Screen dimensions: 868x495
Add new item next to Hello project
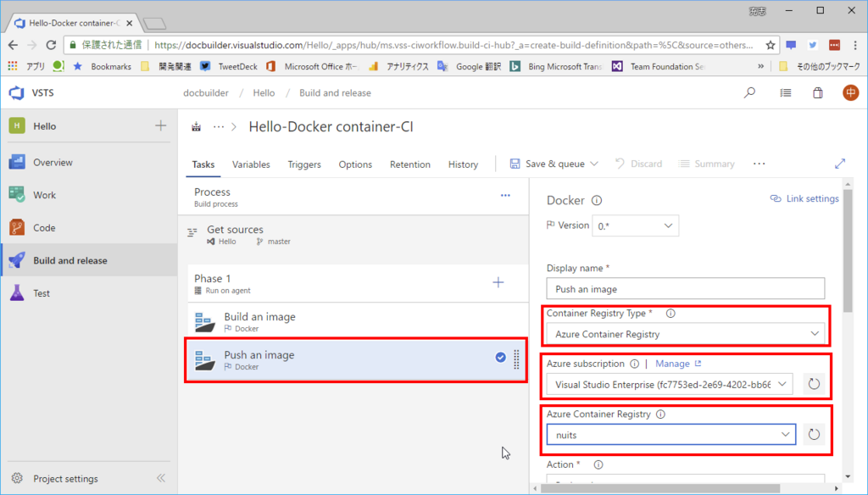tap(160, 125)
